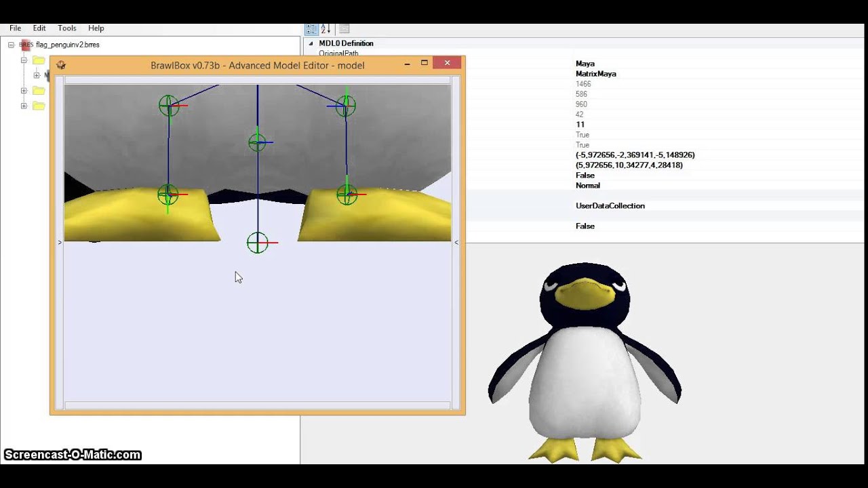
Task: Select the last folder icon in the tree
Action: click(x=39, y=106)
